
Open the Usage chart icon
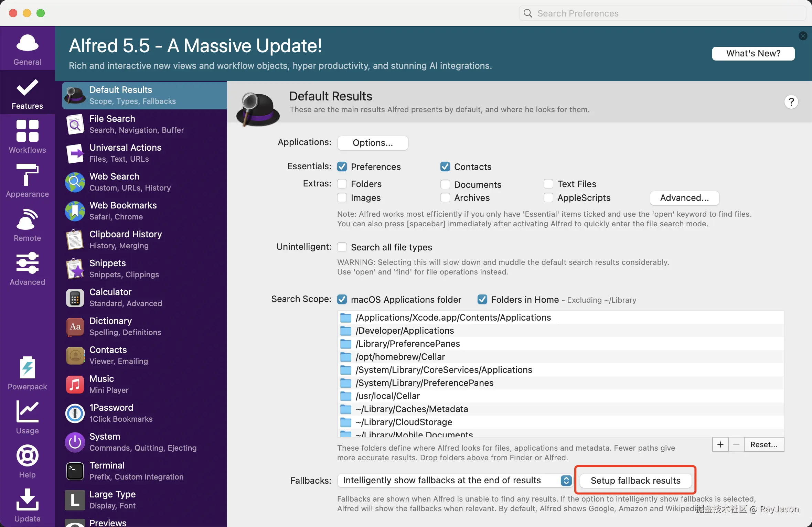tap(27, 412)
